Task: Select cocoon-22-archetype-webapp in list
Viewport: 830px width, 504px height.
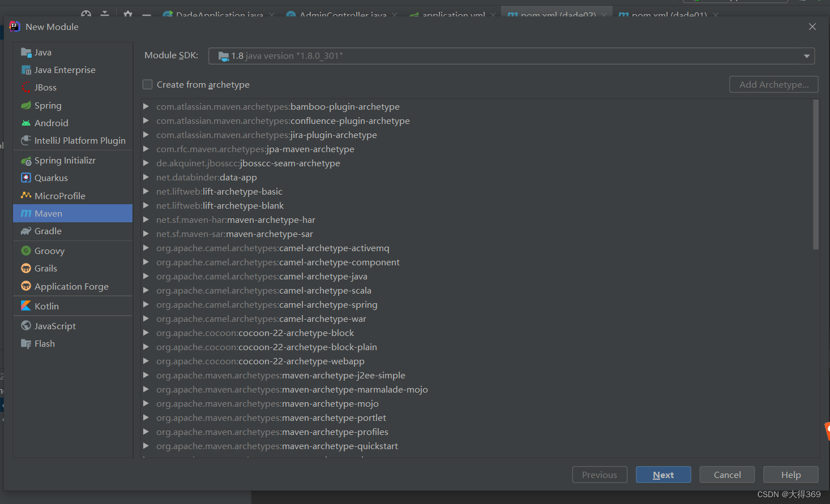Action: point(477,361)
